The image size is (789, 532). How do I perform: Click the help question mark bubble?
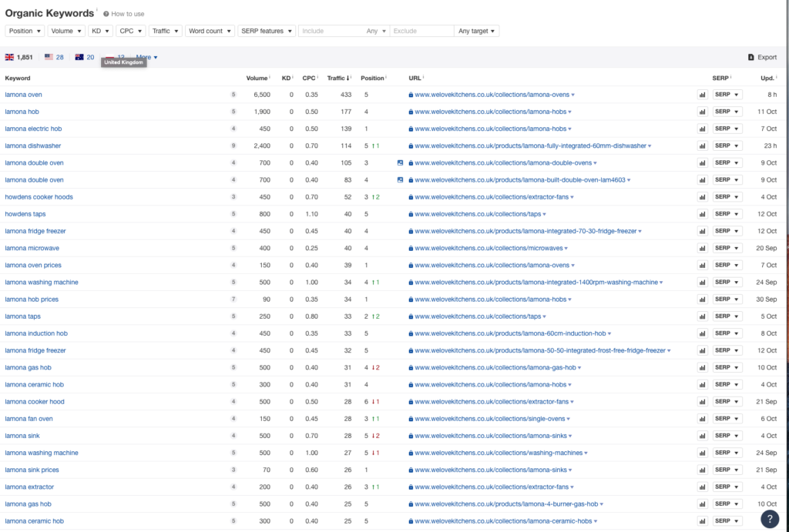pos(770,519)
